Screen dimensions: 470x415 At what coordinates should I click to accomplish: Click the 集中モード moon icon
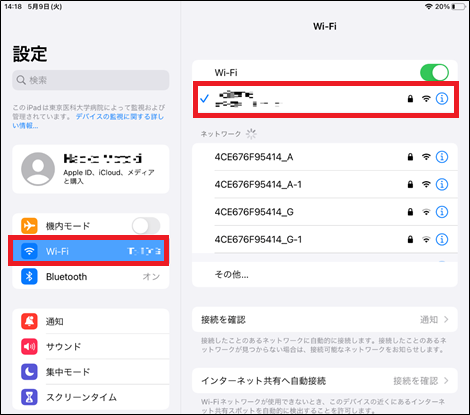click(29, 372)
